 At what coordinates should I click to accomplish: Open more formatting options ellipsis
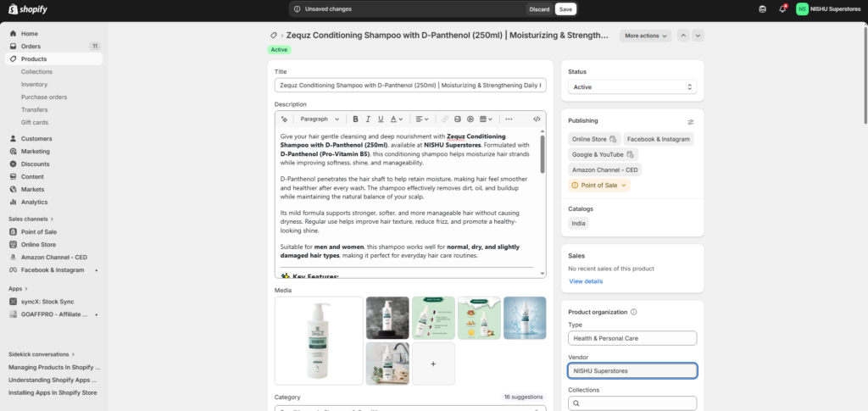(x=509, y=119)
